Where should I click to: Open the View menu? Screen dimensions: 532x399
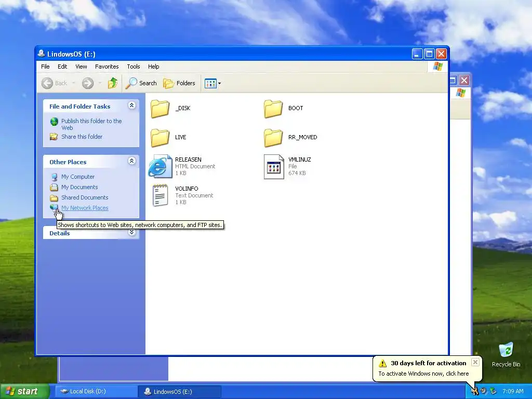pos(81,66)
